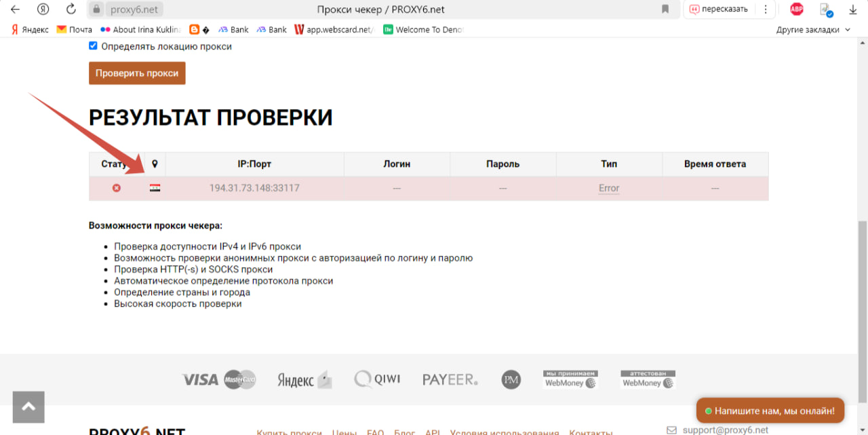Click the padlock site security icon
This screenshot has height=435, width=868.
point(96,10)
